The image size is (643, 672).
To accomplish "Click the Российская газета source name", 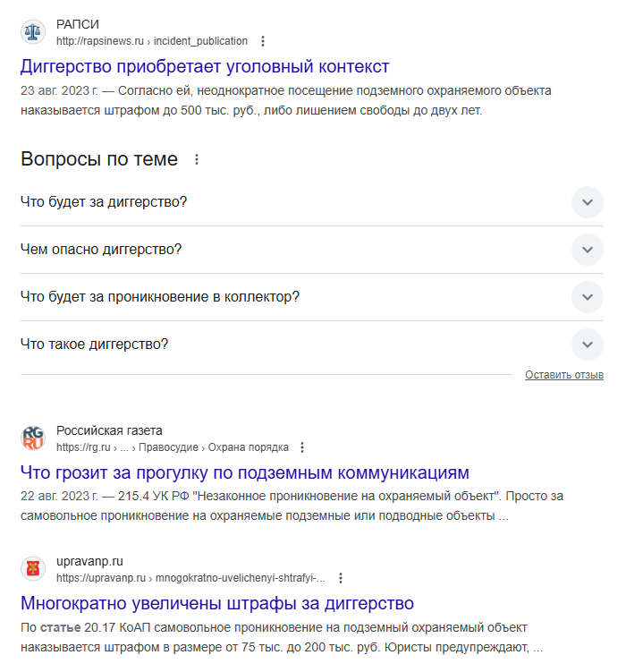I will [x=109, y=430].
